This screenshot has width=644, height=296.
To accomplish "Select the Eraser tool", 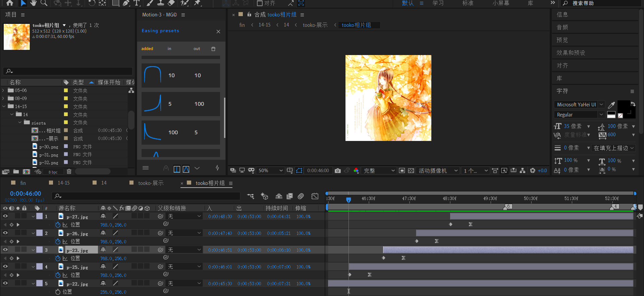I will coord(171,3).
